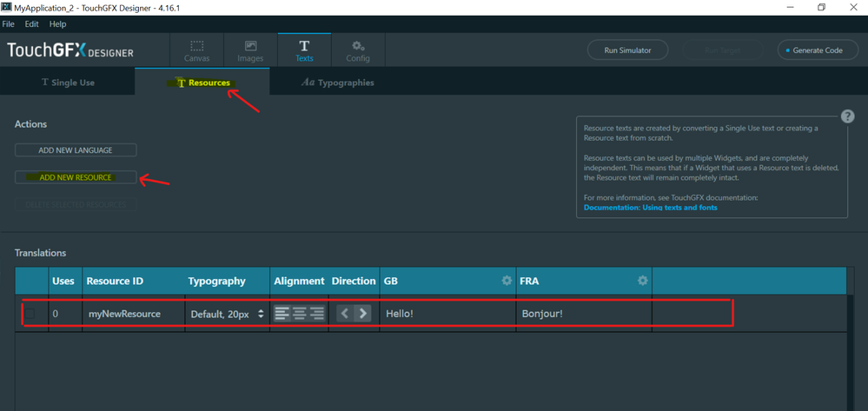Image resolution: width=868 pixels, height=411 pixels.
Task: Select the Resources tab
Action: coord(202,83)
